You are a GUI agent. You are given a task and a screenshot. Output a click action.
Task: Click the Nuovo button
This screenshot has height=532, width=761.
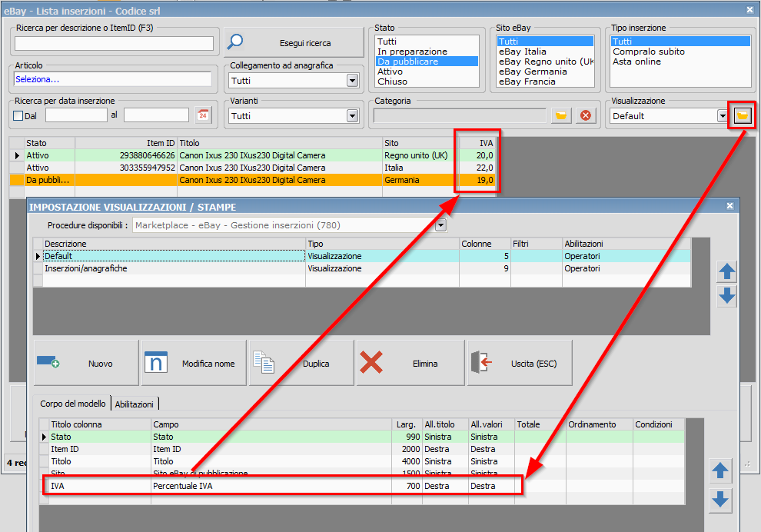click(x=86, y=363)
